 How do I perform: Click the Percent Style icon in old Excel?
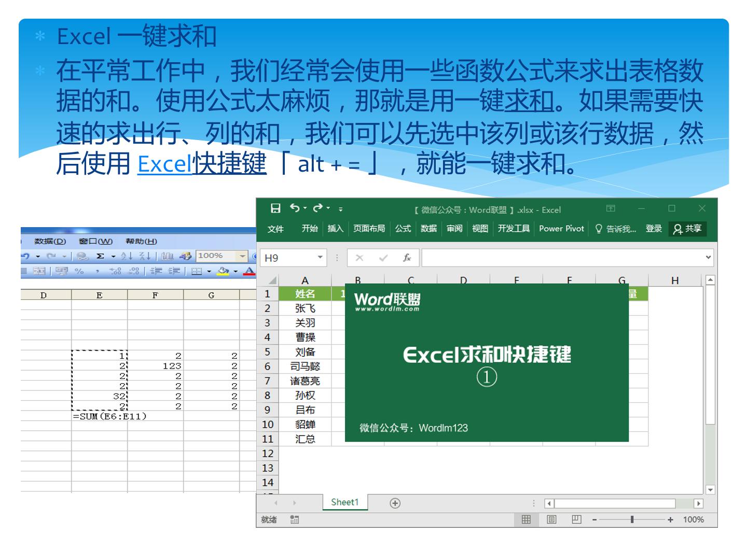79,271
